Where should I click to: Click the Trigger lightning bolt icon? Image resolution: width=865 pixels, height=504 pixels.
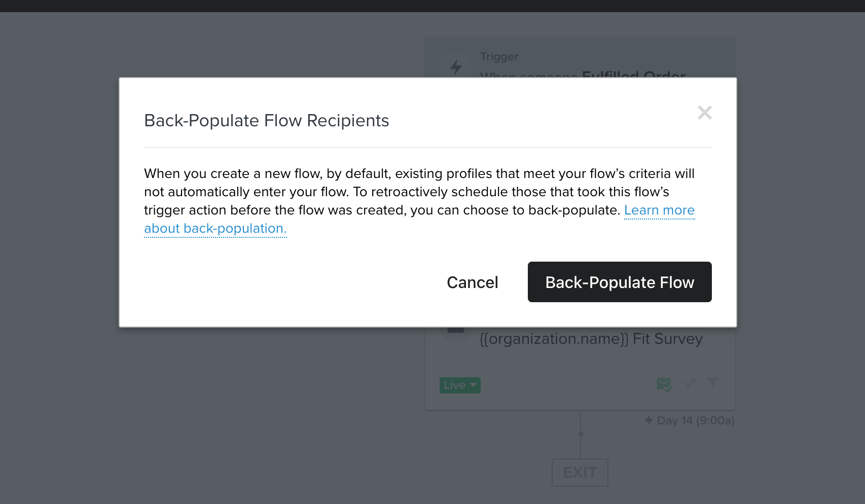point(456,67)
